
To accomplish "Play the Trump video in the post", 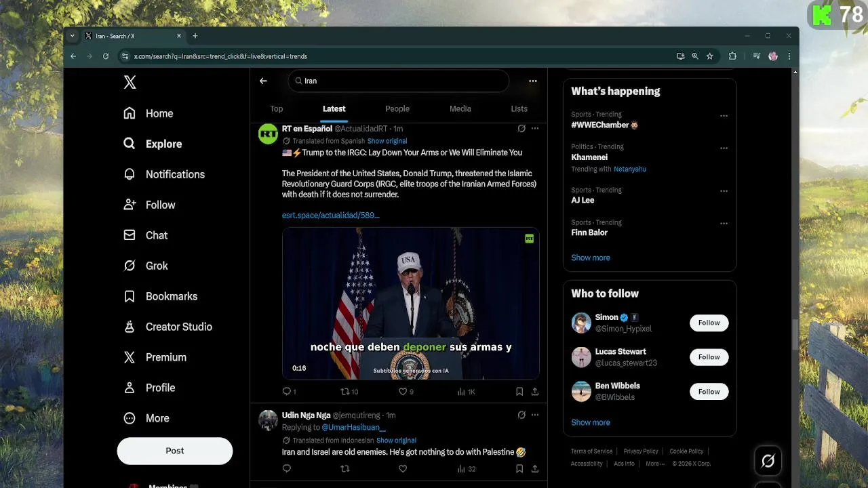I will pyautogui.click(x=411, y=304).
